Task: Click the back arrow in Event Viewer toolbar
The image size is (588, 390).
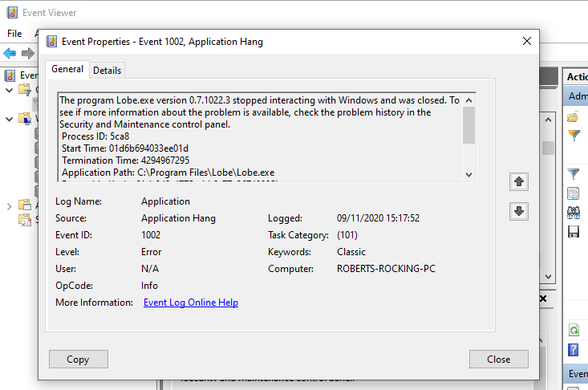Action: [x=10, y=53]
